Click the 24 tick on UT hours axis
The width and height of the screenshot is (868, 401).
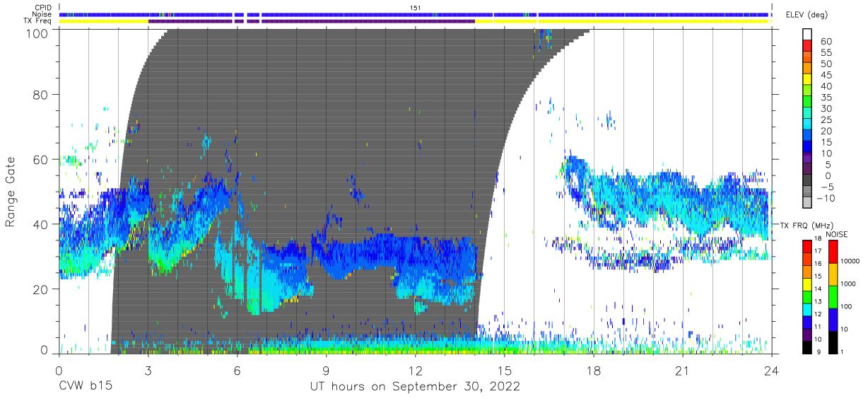772,370
